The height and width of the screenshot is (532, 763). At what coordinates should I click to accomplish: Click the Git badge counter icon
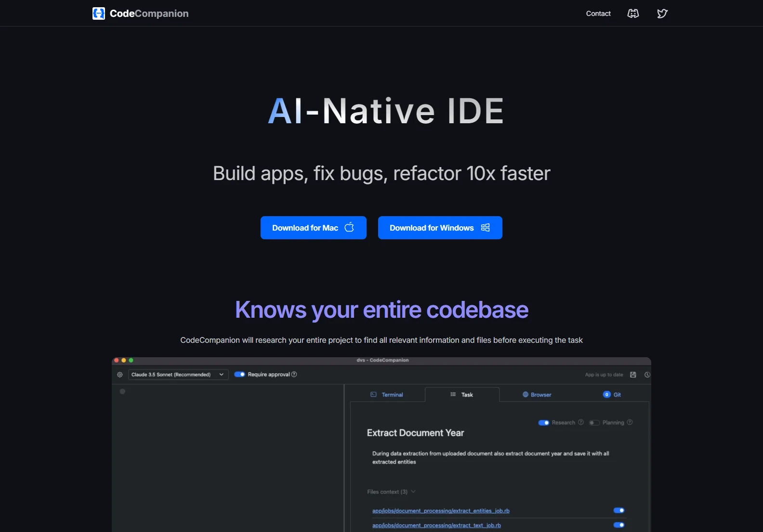[607, 394]
